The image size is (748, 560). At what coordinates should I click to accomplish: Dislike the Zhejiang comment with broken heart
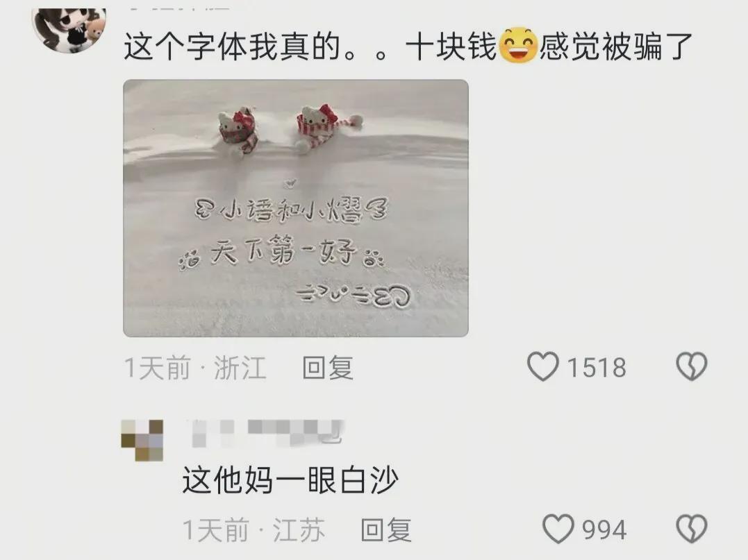[691, 366]
